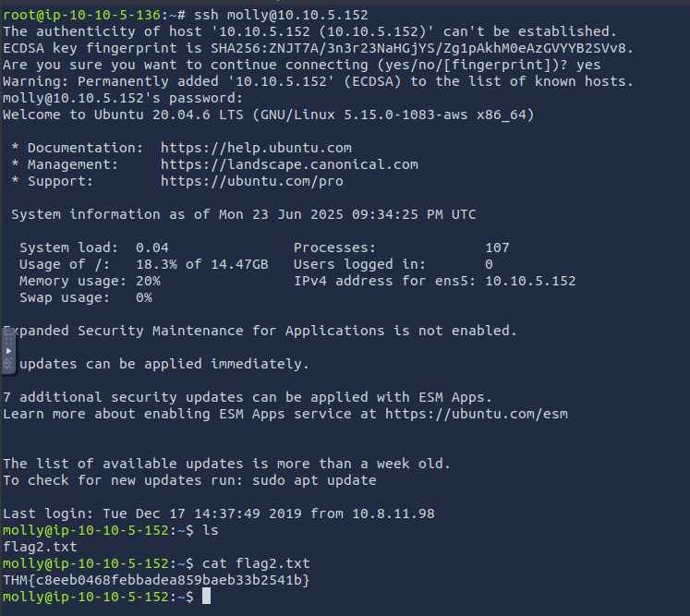This screenshot has height=616, width=690.
Task: Open the https://ubuntu.com/esm link
Action: click(477, 414)
